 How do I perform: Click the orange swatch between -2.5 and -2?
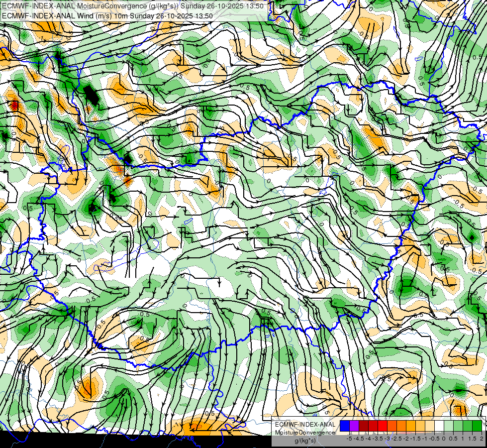coord(401,426)
